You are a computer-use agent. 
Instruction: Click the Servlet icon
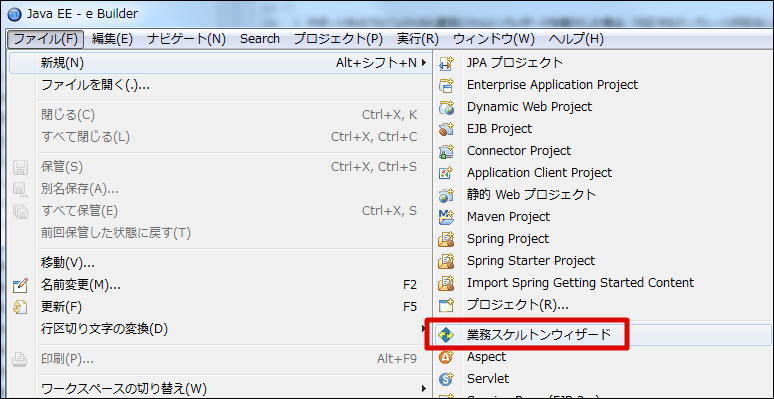click(446, 379)
